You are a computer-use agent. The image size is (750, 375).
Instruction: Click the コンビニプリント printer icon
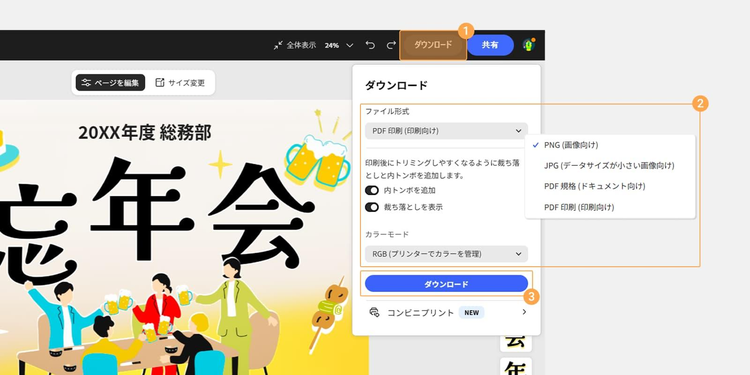pos(374,312)
